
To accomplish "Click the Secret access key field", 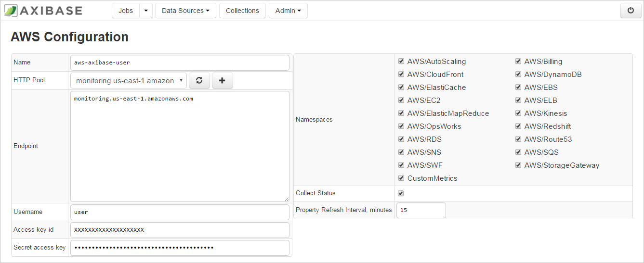I will 180,248.
